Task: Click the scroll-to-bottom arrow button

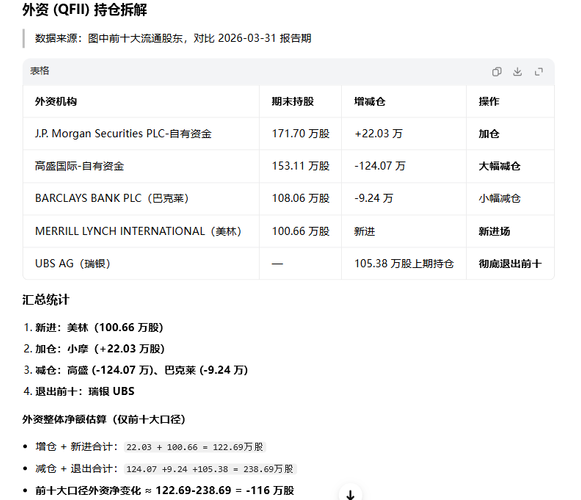Action: 350,494
